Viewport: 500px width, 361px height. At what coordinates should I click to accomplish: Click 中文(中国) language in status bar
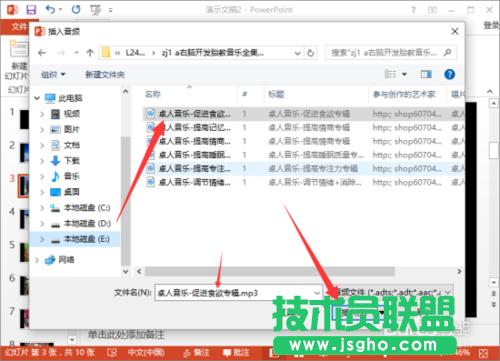[146, 352]
